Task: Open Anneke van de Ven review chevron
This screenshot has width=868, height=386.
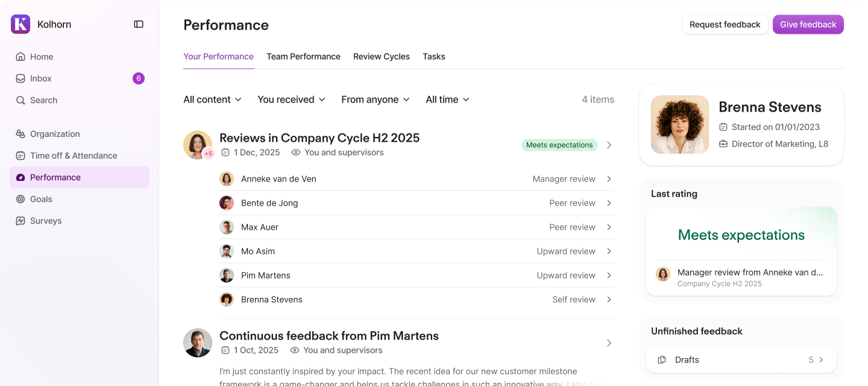Action: 609,179
